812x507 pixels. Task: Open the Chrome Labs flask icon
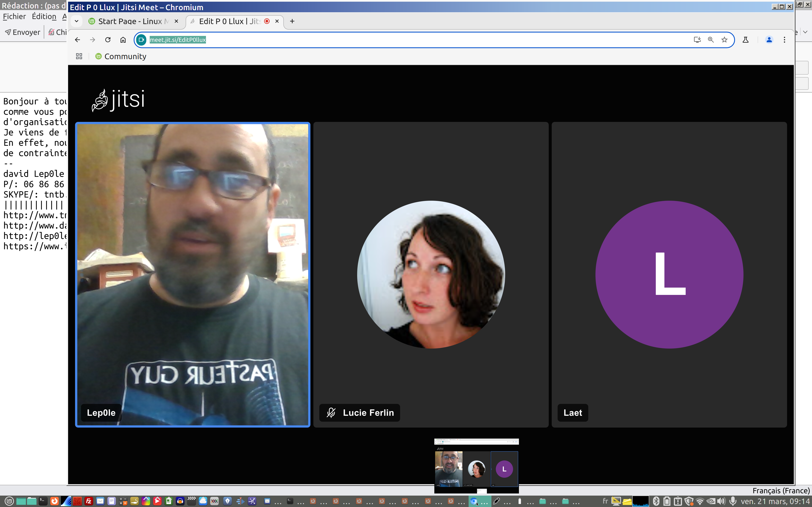[x=746, y=40]
